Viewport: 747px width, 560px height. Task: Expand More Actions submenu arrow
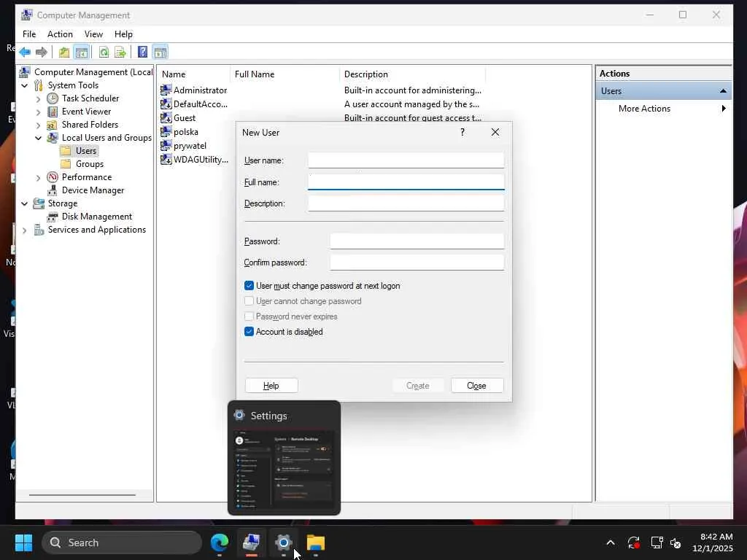[x=724, y=109]
